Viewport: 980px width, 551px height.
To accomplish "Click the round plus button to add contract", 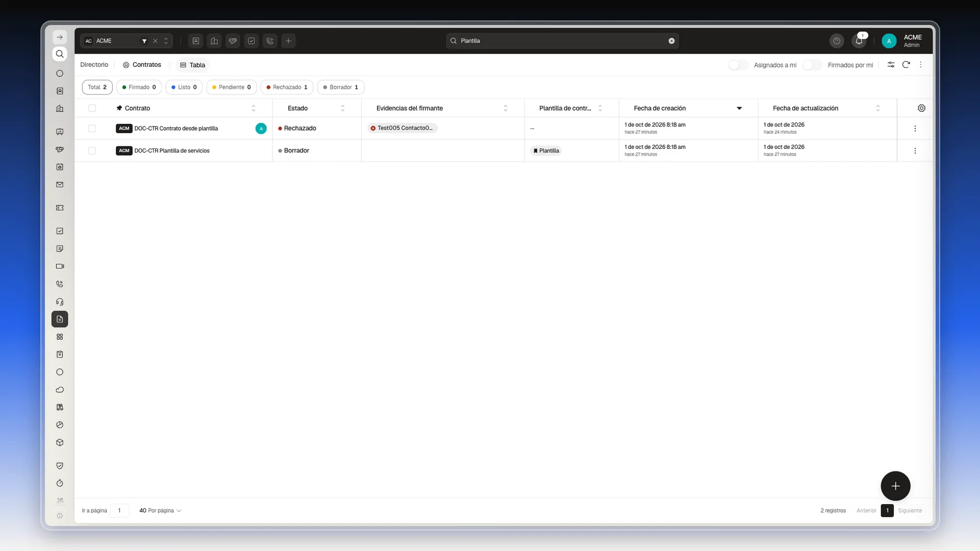I will (895, 486).
